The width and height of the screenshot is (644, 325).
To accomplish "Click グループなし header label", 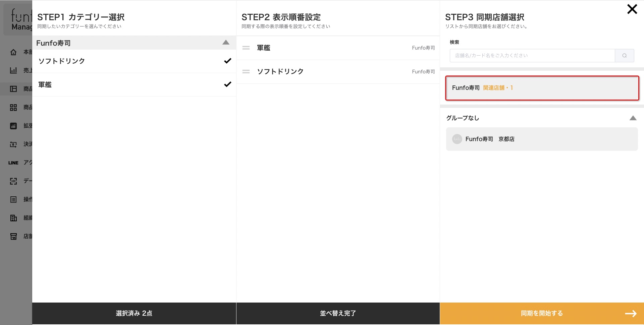I will tap(463, 118).
